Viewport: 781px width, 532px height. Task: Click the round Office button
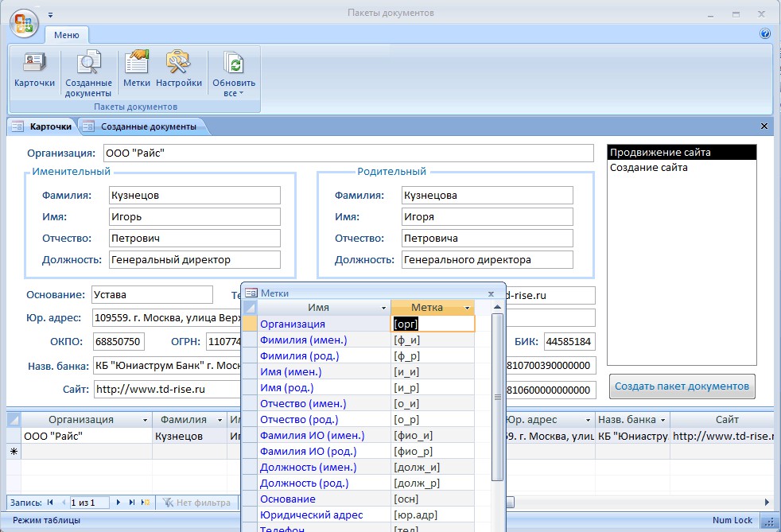tap(22, 21)
